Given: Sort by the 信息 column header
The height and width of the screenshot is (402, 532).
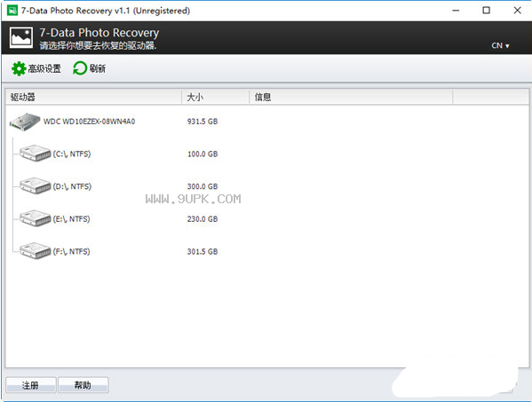Looking at the screenshot, I should [x=351, y=98].
